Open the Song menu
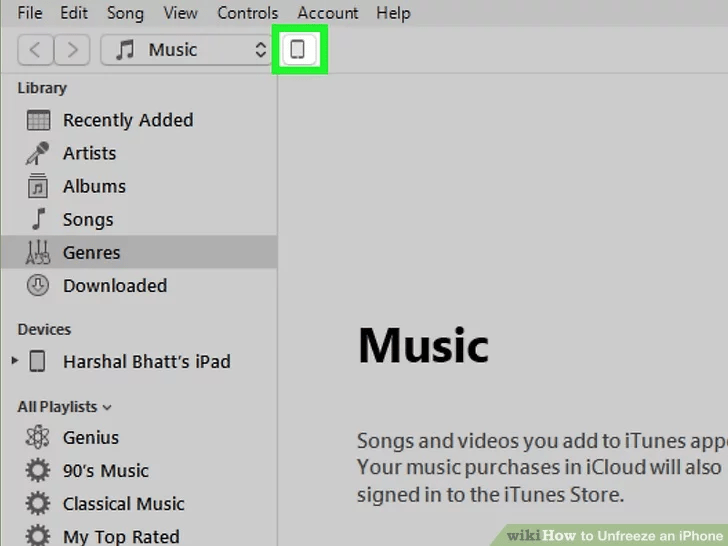The height and width of the screenshot is (546, 728). (x=125, y=13)
